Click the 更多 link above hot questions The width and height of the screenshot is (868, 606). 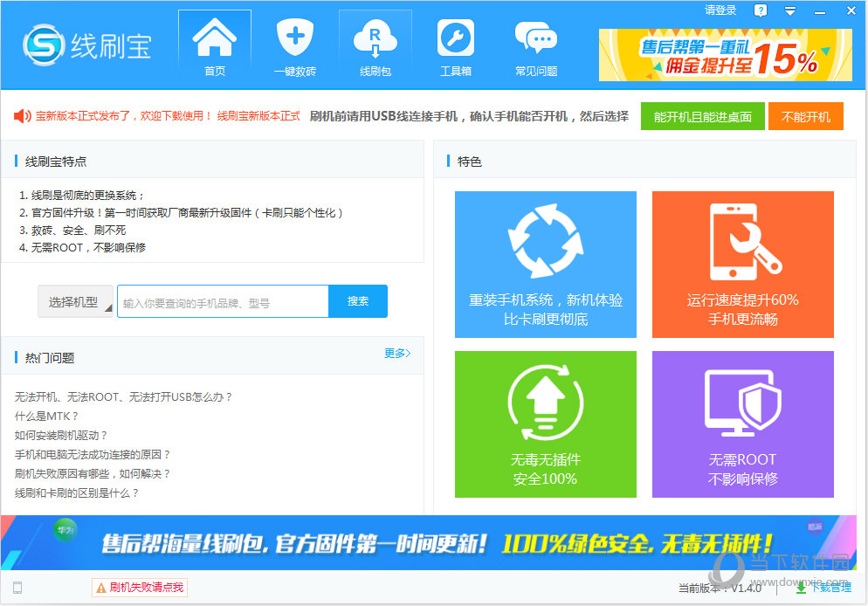[x=395, y=355]
